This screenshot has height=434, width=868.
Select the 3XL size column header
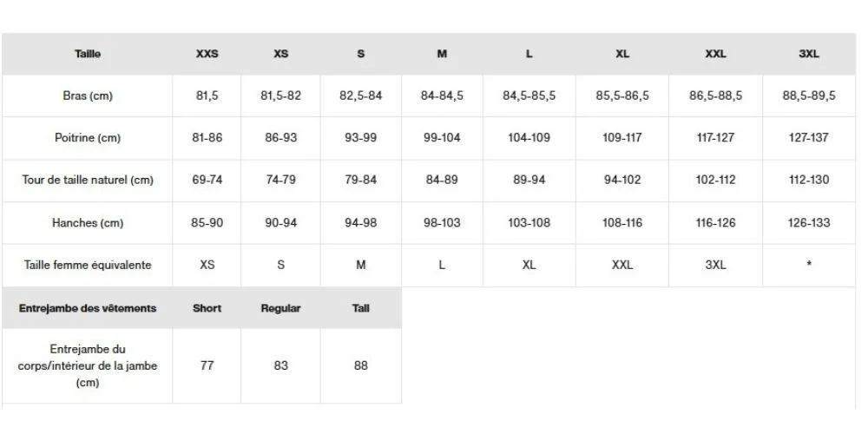808,54
